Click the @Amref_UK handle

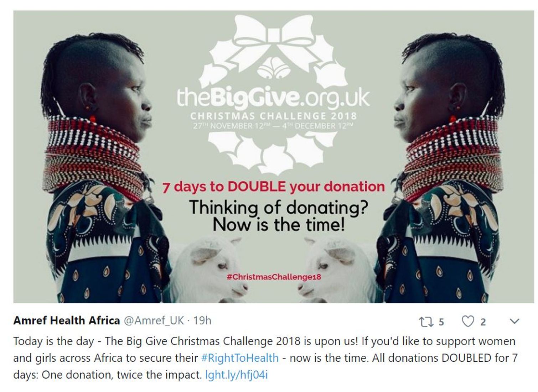[154, 321]
